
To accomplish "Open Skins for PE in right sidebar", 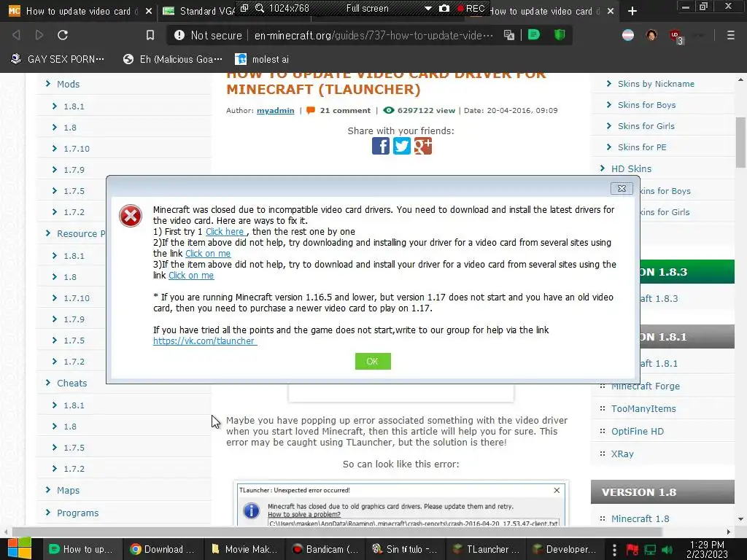I will pos(642,147).
